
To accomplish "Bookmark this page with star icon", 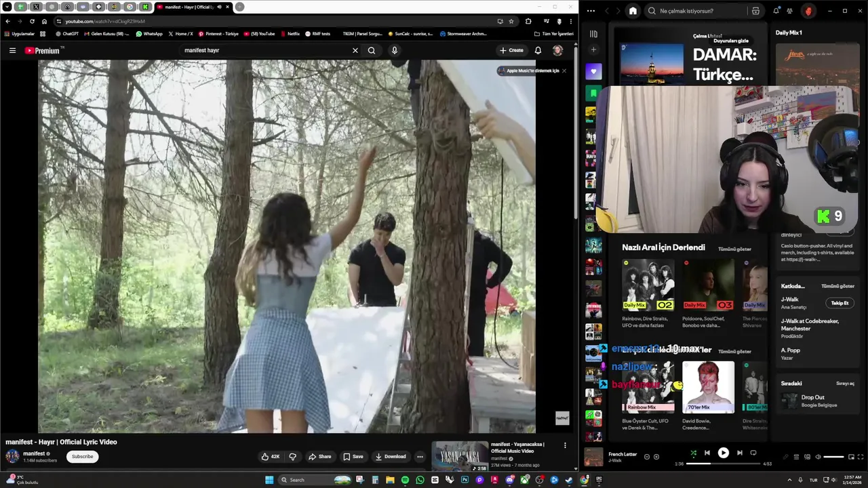I will [511, 21].
